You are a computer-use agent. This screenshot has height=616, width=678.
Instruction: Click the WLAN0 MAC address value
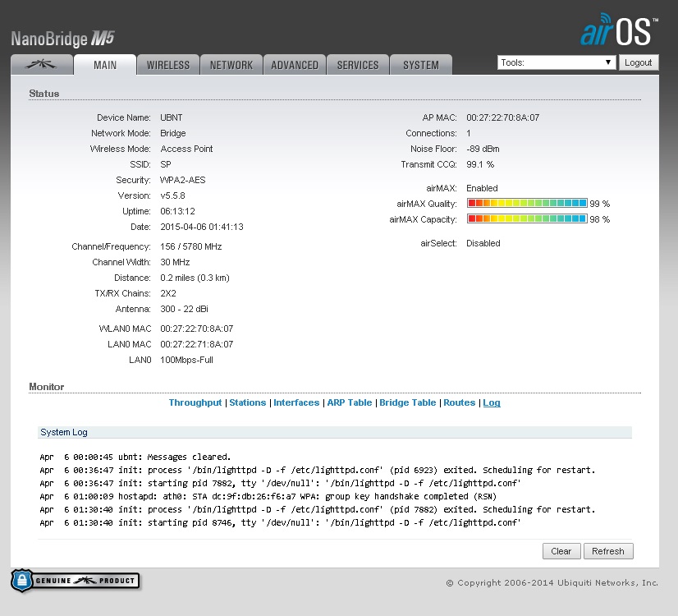point(197,329)
